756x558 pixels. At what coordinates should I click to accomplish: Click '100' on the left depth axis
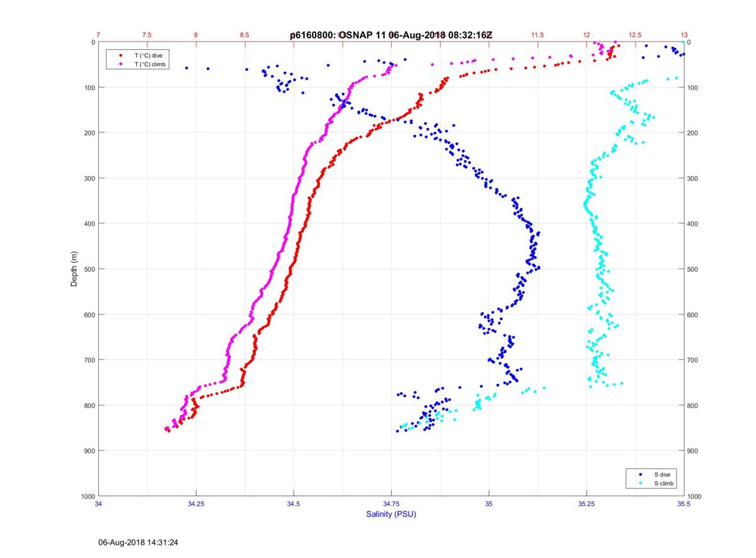click(x=89, y=88)
